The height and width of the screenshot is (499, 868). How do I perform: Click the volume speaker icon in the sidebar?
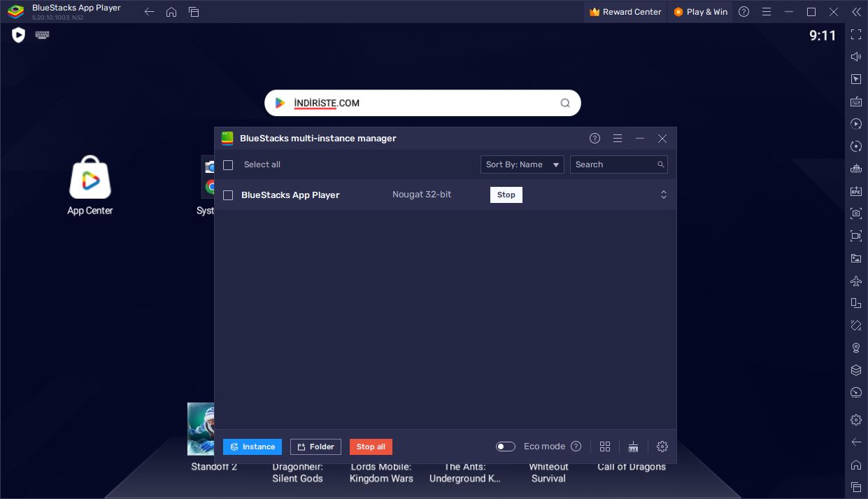pos(856,57)
